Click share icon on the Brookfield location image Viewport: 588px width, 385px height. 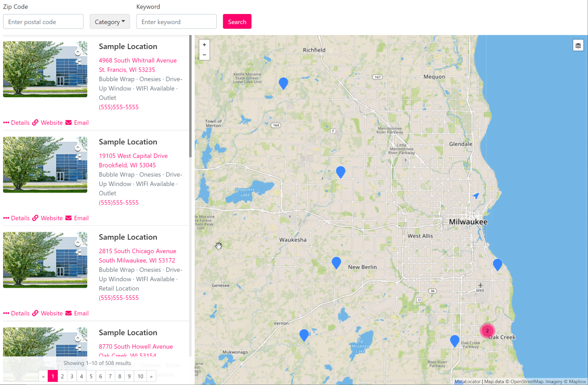coord(78,157)
